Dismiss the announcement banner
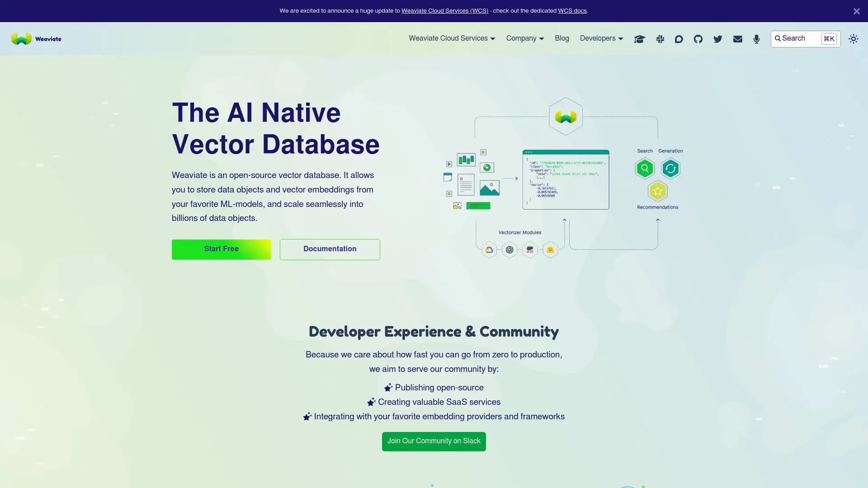Image resolution: width=868 pixels, height=488 pixels. point(856,11)
